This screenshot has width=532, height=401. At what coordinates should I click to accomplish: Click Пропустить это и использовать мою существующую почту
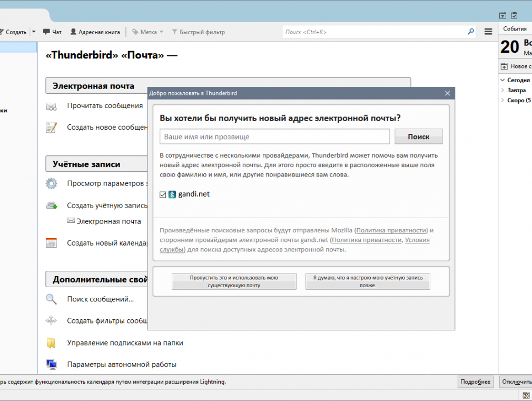(234, 281)
